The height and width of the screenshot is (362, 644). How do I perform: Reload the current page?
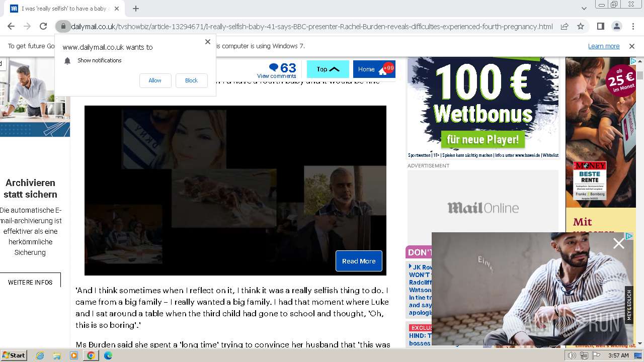coord(43,26)
